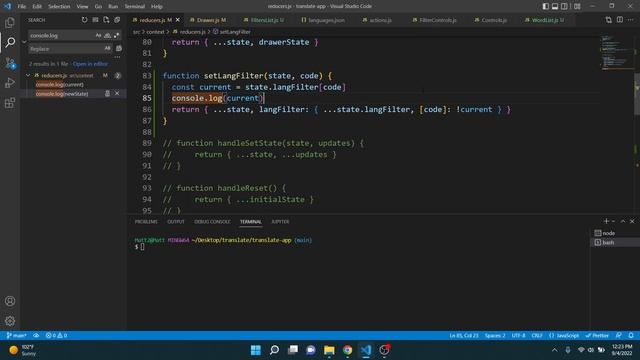Open the notifications bell in status bar
The height and width of the screenshot is (360, 640).
pos(631,336)
